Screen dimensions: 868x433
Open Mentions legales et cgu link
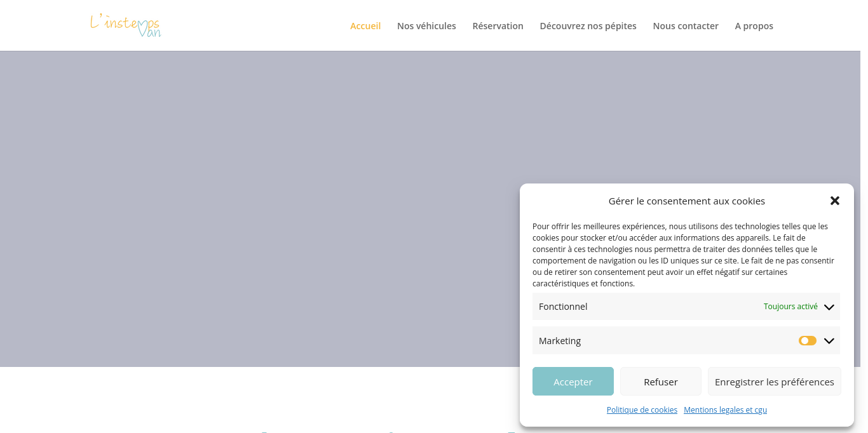tap(725, 410)
